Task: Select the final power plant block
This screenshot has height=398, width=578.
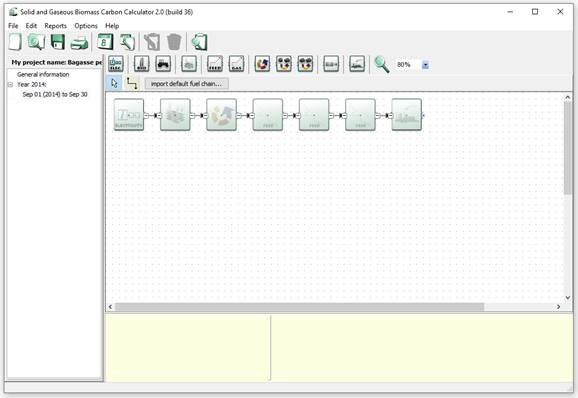Action: point(407,115)
